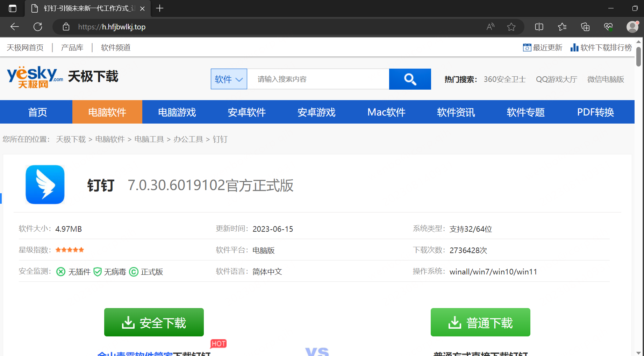Click the 2023-06-15 update date
Screen dimensions: 644x356
(273, 229)
